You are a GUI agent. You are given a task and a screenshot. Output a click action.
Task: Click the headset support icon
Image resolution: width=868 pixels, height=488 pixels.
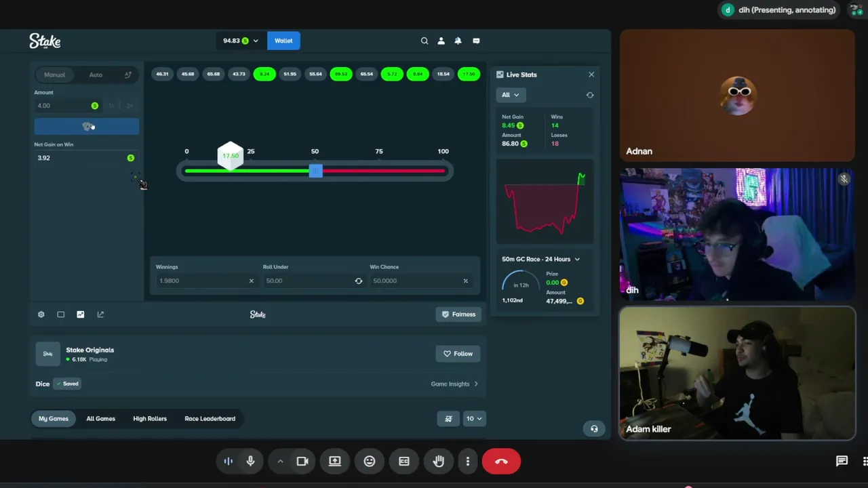click(x=594, y=428)
